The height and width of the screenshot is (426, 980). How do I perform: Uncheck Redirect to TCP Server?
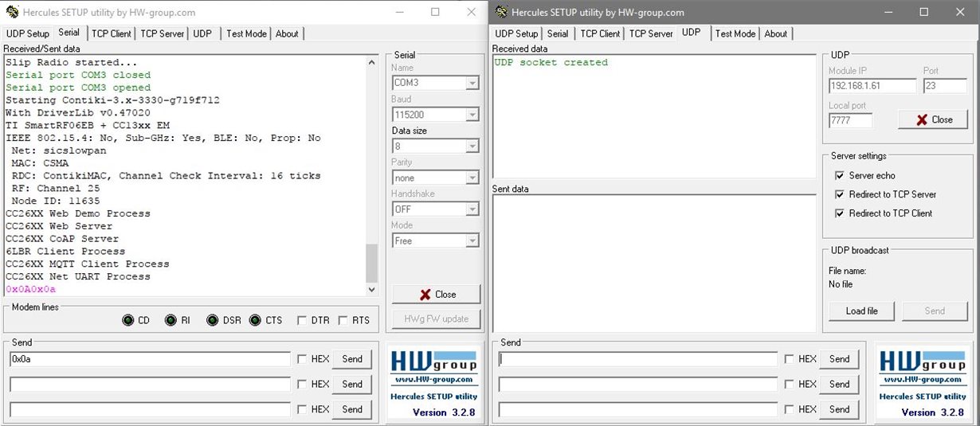coord(839,194)
